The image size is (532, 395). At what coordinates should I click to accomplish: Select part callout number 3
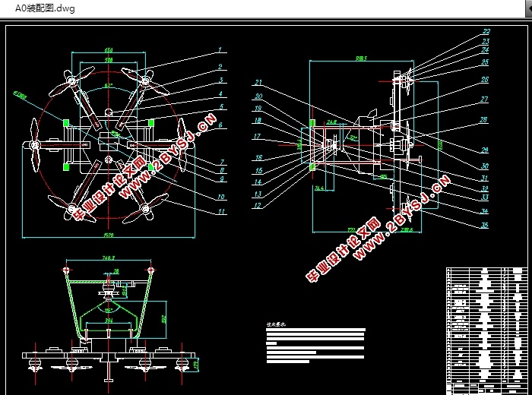221,80
